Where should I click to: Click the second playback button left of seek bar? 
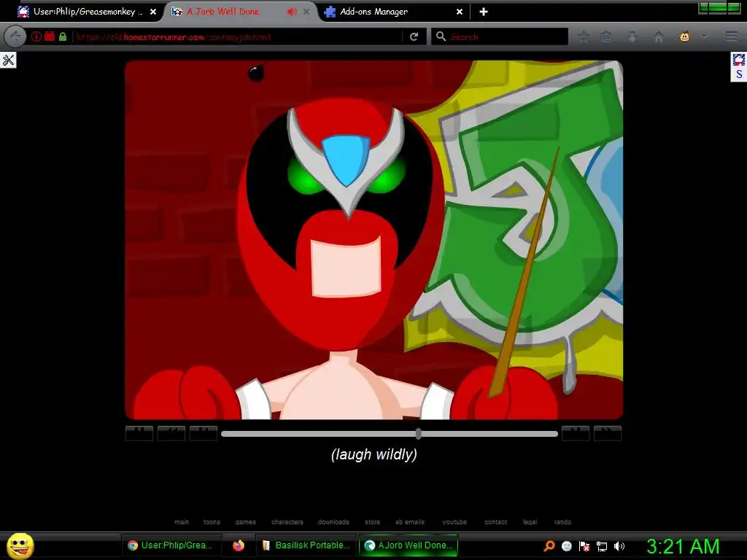171,433
